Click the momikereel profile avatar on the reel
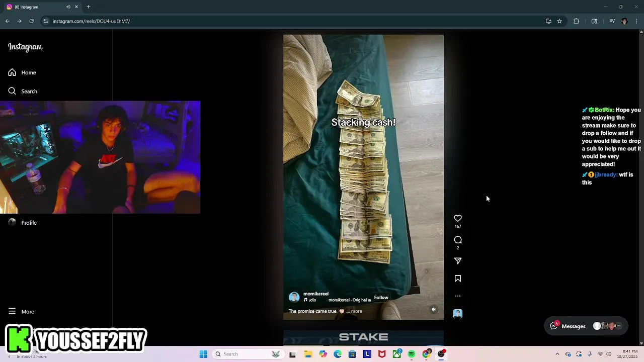 (294, 297)
